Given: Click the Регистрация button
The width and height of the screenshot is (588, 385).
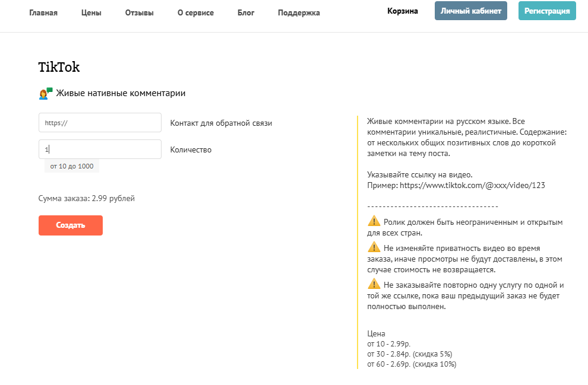Looking at the screenshot, I should coord(547,11).
